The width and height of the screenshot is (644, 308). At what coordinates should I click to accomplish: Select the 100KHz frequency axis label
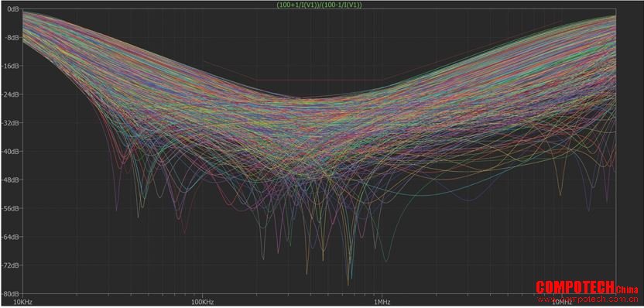[x=203, y=302]
